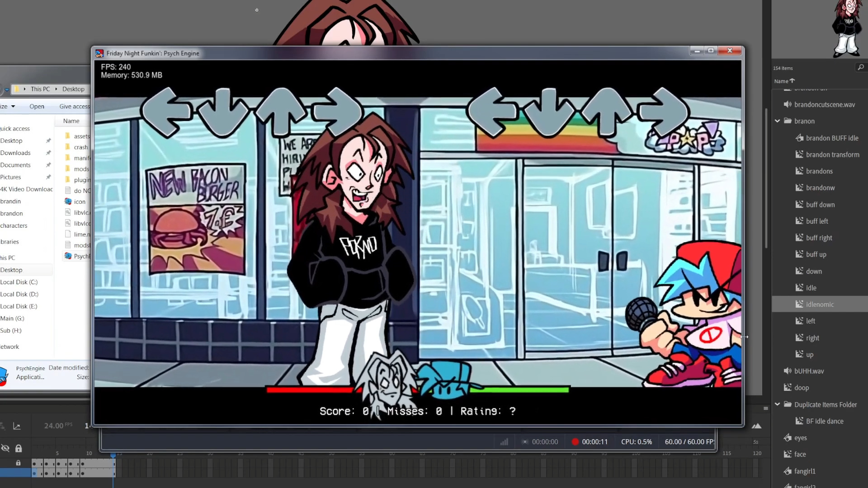Unlock the first layer's padlock

[x=18, y=463]
